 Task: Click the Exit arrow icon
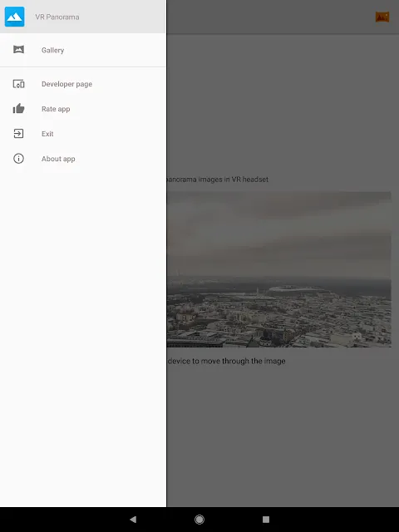18,134
